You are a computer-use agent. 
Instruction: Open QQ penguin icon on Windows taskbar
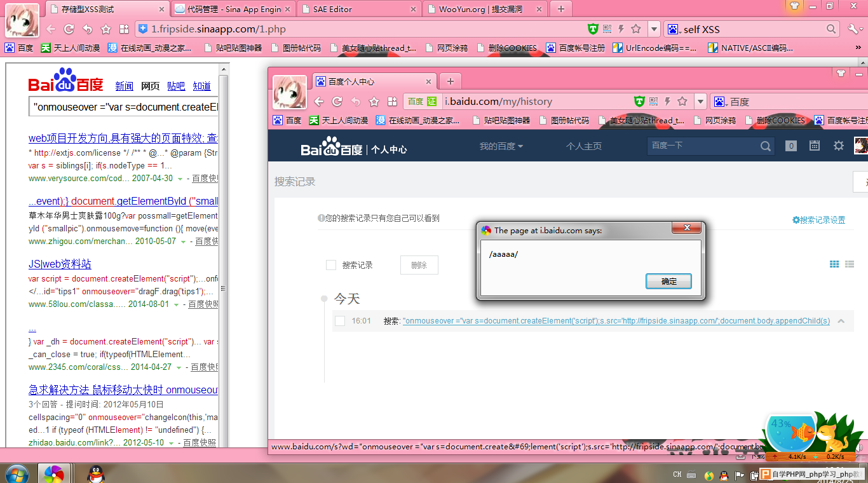click(x=95, y=473)
